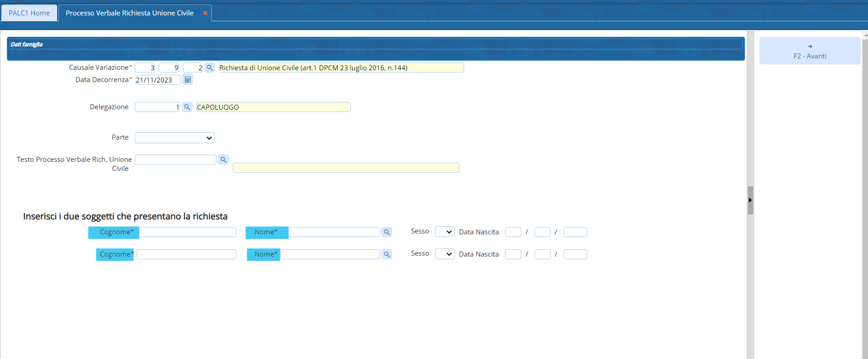Click second subject Sesso label
868x359 pixels.
pos(420,253)
